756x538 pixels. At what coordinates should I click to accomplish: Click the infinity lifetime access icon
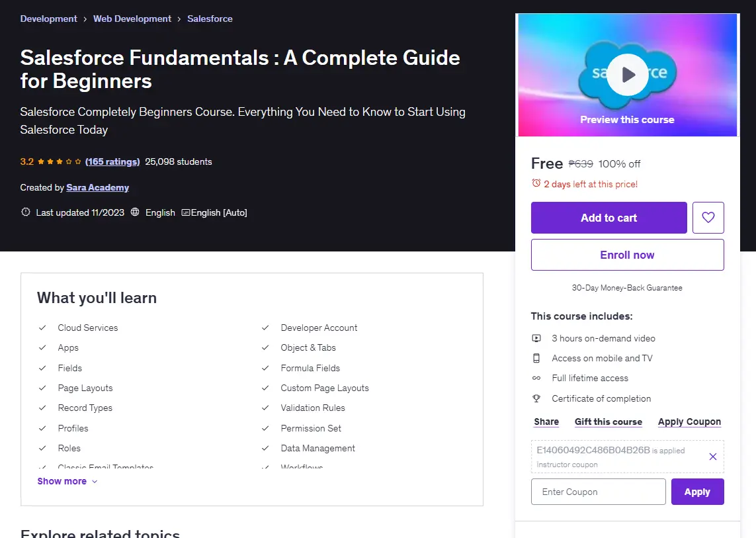[x=536, y=378]
